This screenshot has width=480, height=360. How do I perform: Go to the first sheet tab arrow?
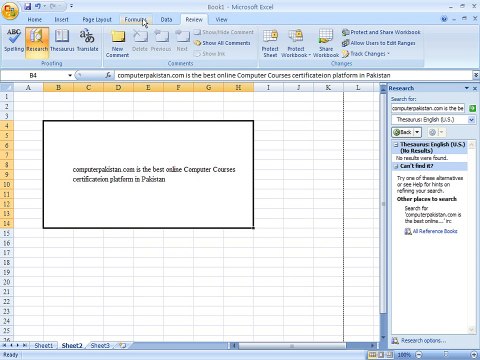point(5,345)
